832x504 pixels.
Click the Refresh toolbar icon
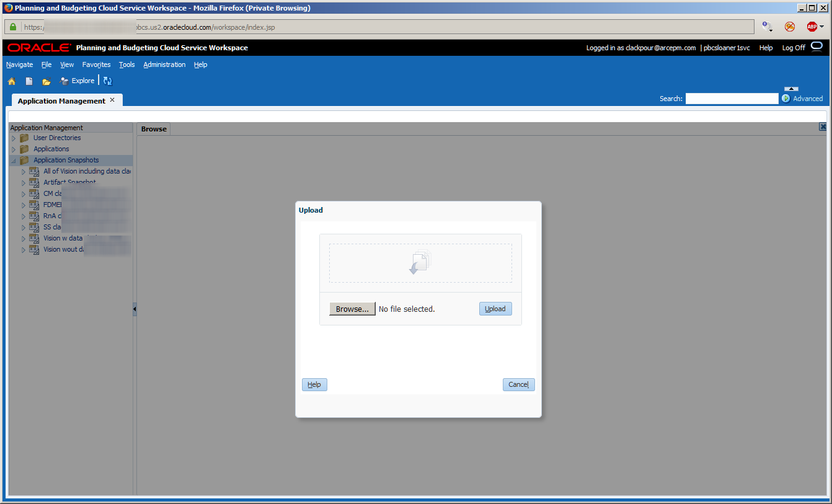click(x=107, y=81)
